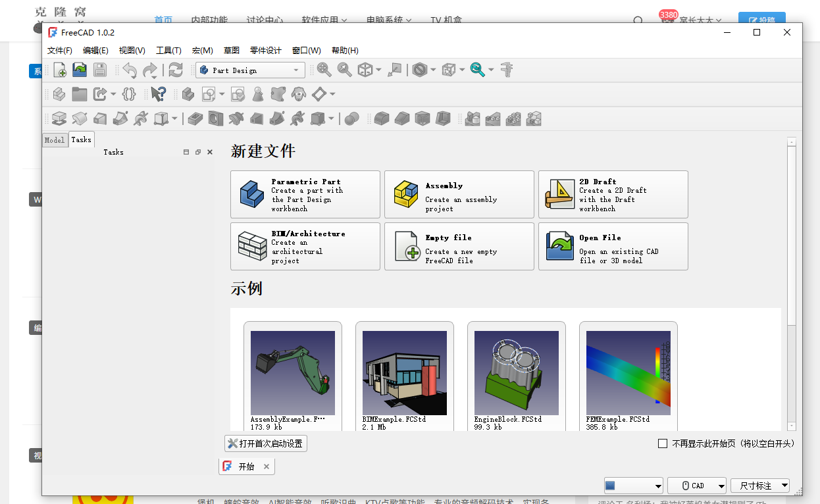Viewport: 820px width, 504px height.
Task: Click the Create Group folder icon
Action: (80, 94)
